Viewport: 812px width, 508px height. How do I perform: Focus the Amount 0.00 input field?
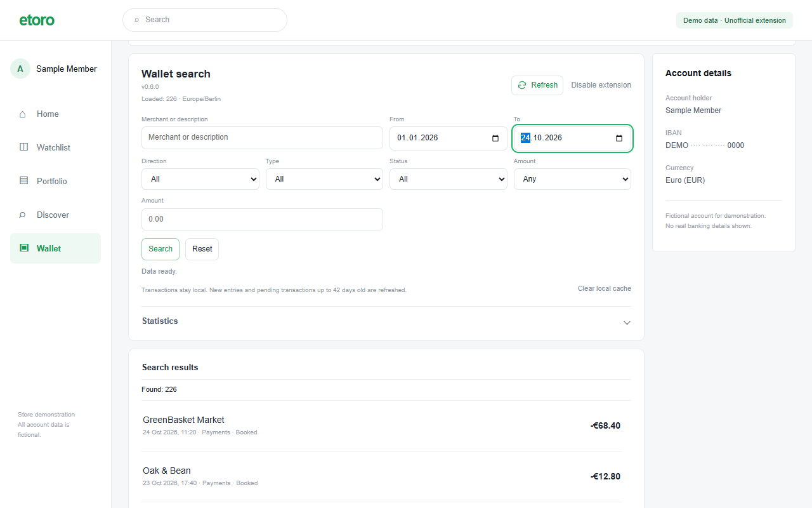(x=262, y=219)
